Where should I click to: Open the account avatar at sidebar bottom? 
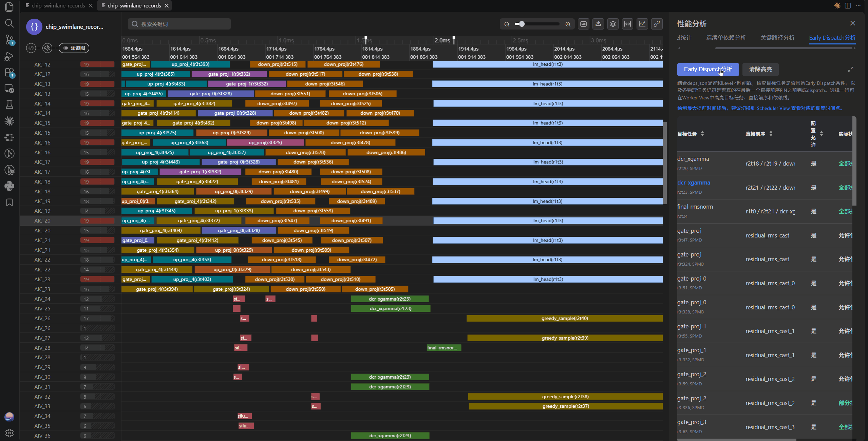click(9, 417)
